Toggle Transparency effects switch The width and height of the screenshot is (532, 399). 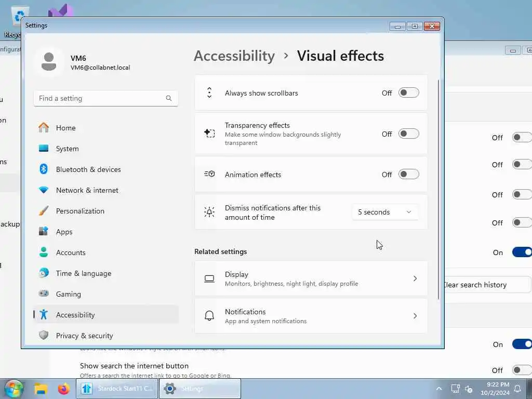[x=408, y=134]
